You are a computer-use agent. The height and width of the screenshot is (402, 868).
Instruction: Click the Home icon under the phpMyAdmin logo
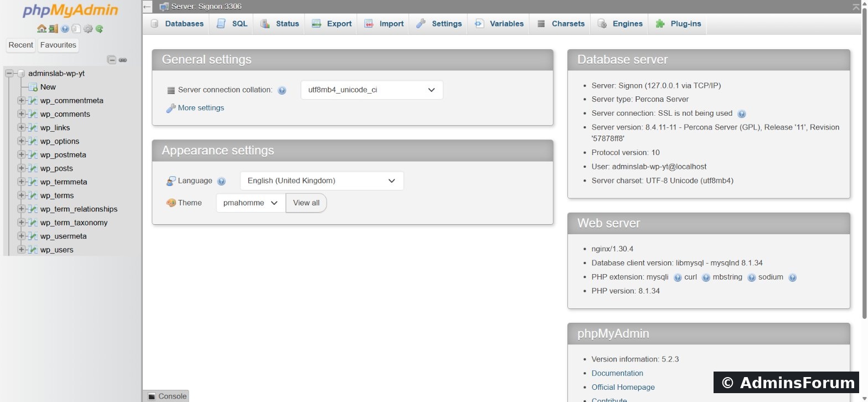(42, 29)
